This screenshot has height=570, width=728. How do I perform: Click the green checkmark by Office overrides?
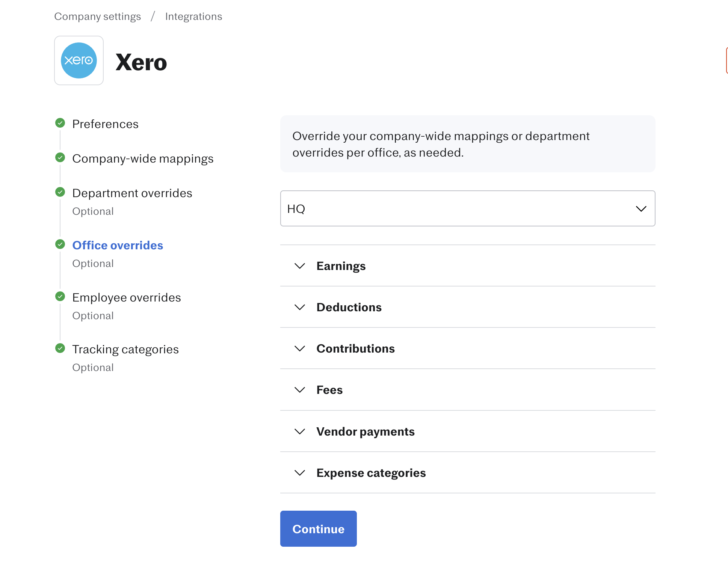[60, 244]
